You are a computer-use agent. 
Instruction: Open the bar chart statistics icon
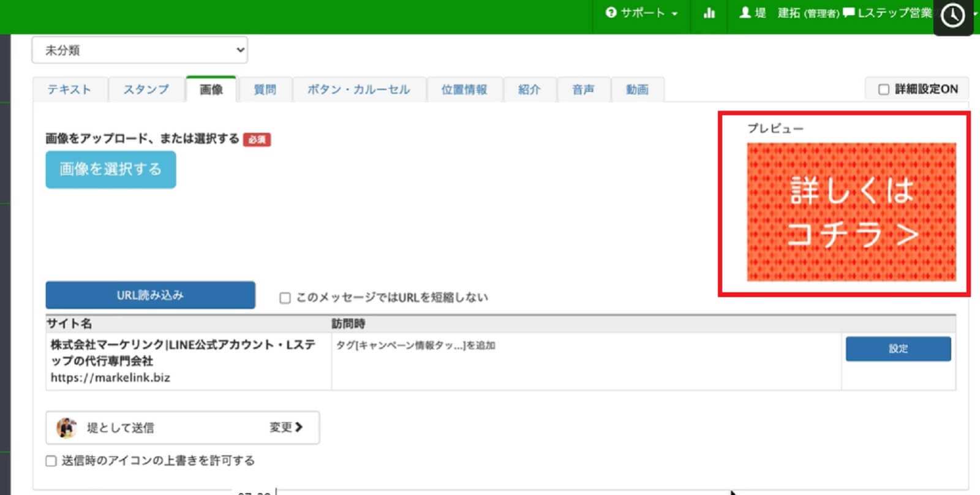point(709,13)
